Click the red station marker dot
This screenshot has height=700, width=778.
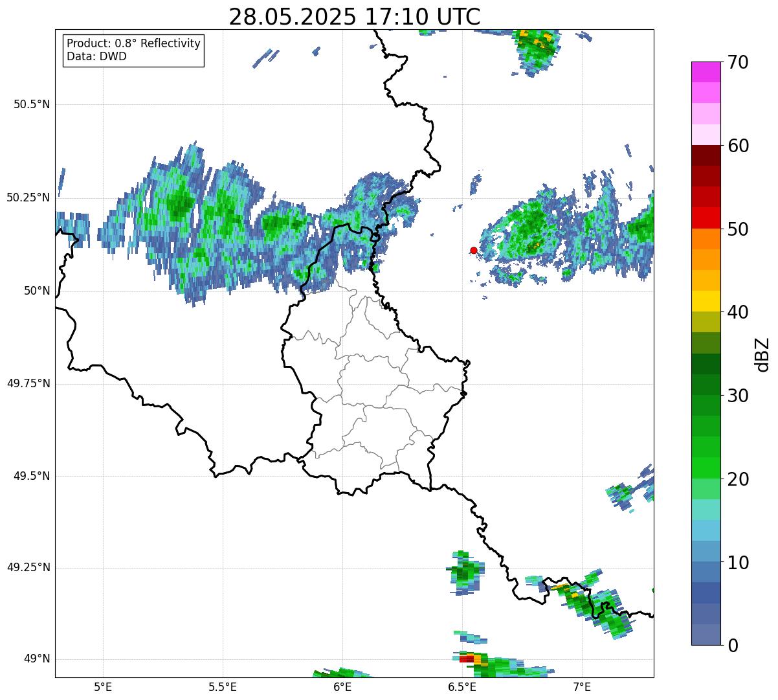pos(474,250)
